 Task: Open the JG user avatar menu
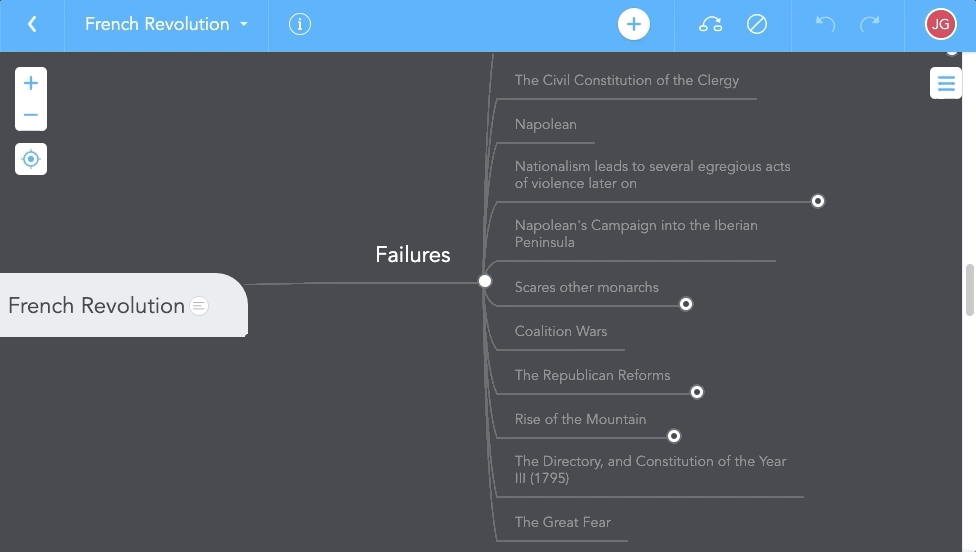tap(940, 24)
